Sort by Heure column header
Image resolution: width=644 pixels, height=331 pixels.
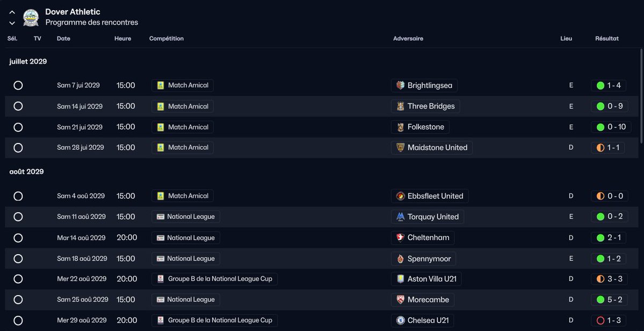click(123, 39)
